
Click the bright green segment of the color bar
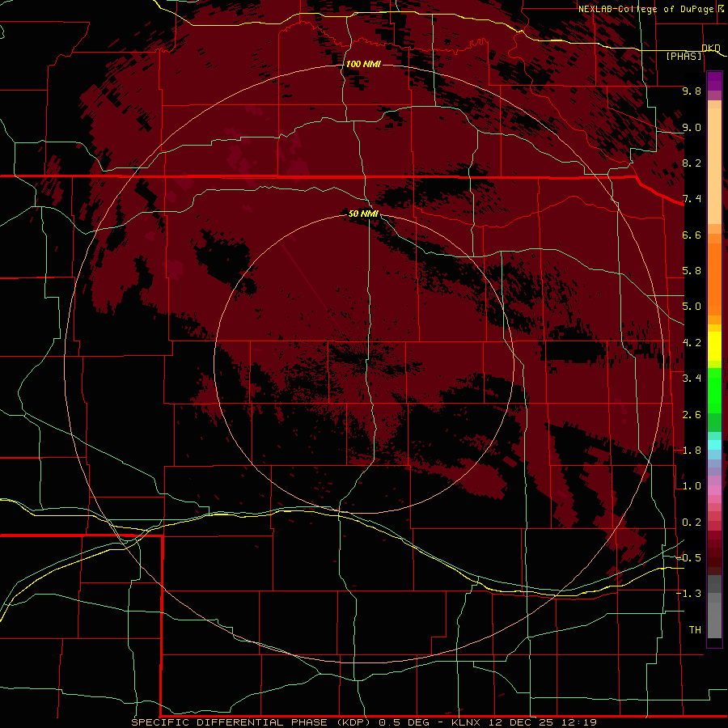[714, 390]
